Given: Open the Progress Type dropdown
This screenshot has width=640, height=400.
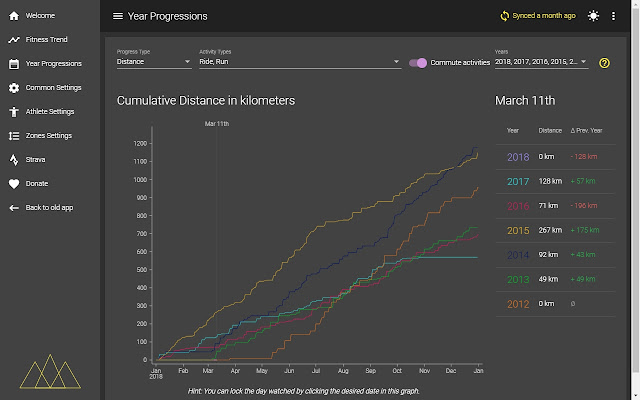Looking at the screenshot, I should point(153,62).
